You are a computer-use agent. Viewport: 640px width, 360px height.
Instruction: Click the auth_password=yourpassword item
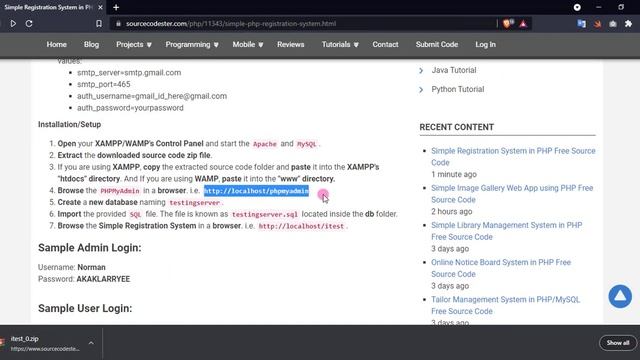[x=130, y=108]
